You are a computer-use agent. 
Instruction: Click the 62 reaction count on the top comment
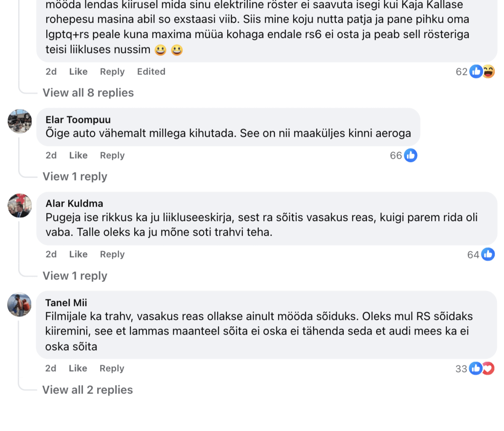[462, 72]
